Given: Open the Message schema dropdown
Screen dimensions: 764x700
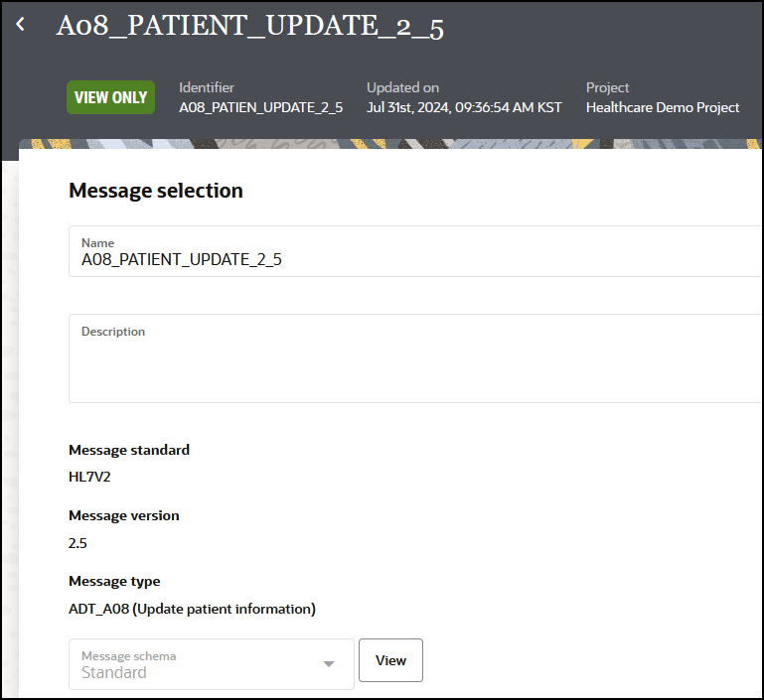Looking at the screenshot, I should (211, 664).
